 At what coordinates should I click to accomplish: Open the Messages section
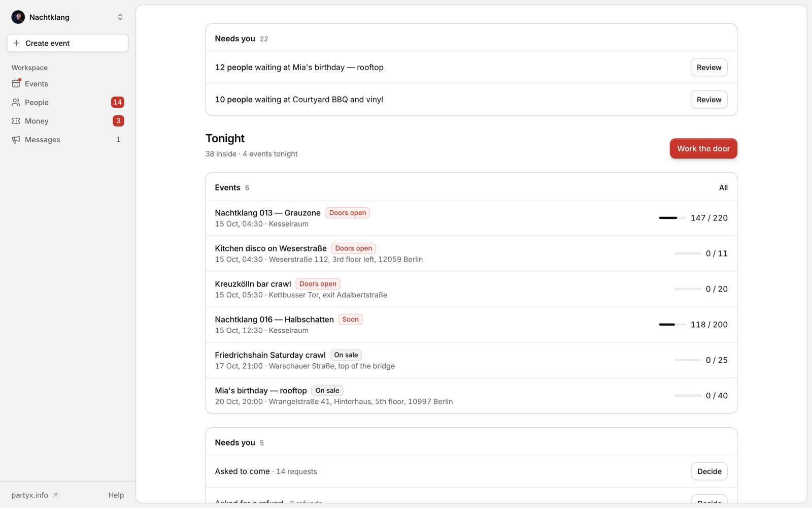[x=67, y=140]
